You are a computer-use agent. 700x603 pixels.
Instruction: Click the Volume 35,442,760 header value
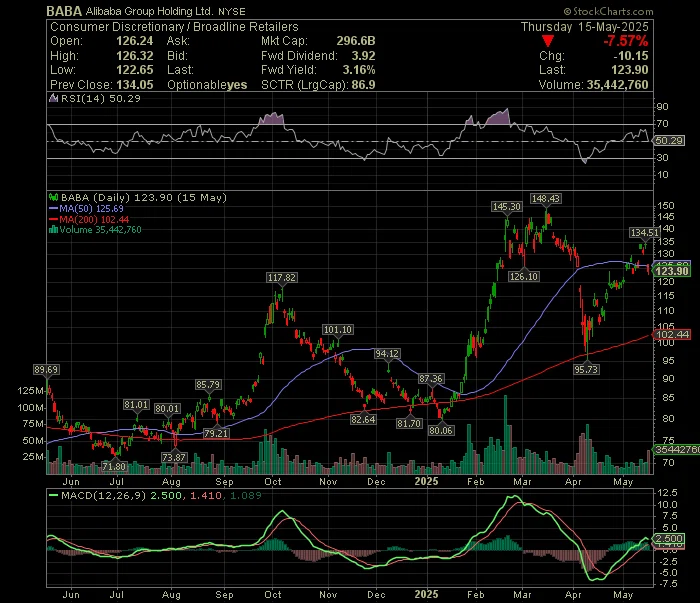pos(617,85)
